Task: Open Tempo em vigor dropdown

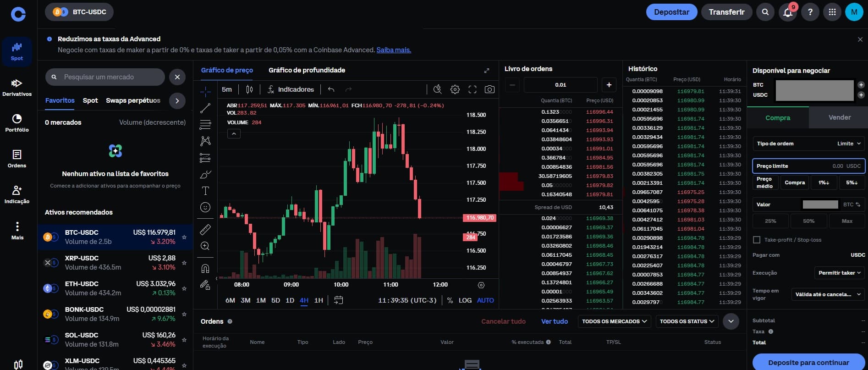Action: pyautogui.click(x=828, y=294)
